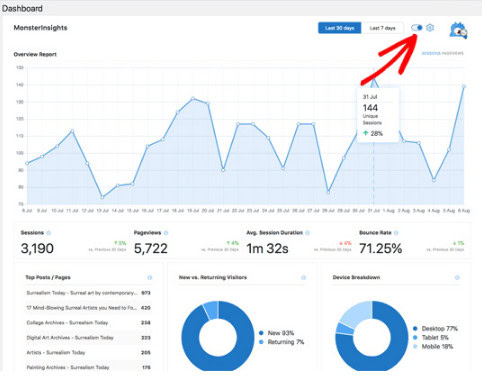Open 'Painting Archives - Surrealism Today' row

89,367
